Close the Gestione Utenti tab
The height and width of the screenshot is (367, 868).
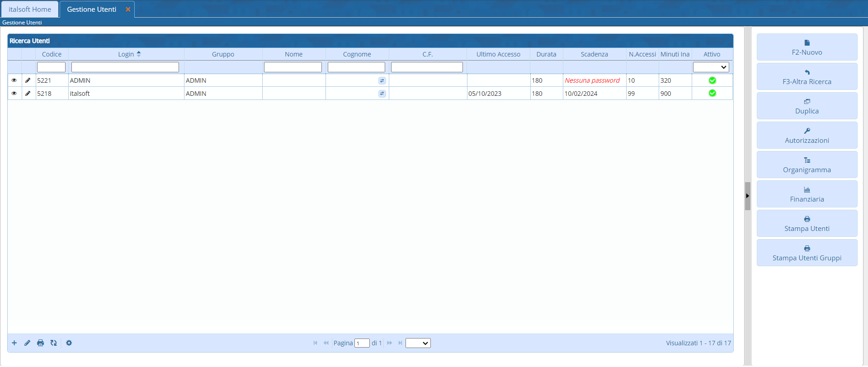pos(128,9)
